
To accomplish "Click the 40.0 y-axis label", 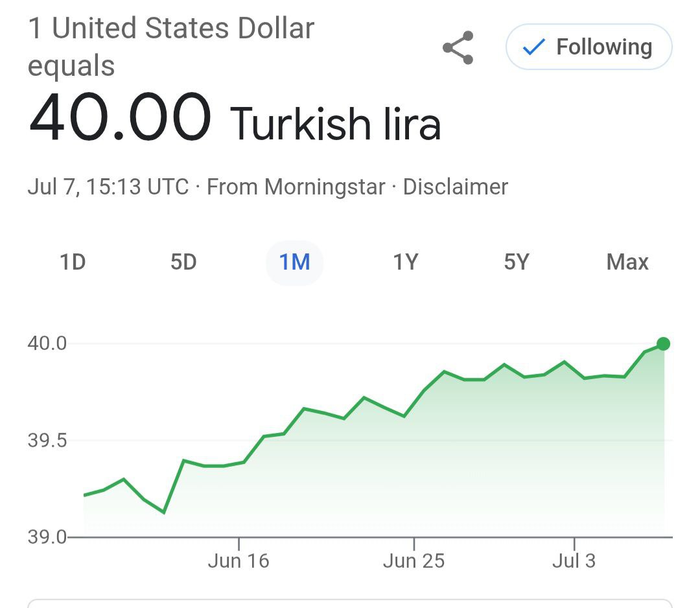I will tap(47, 344).
